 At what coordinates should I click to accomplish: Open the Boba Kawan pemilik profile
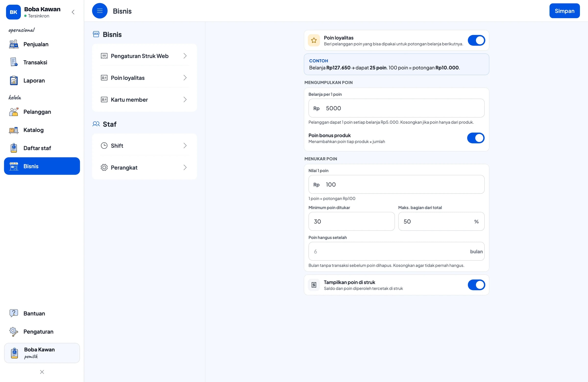[x=42, y=353]
